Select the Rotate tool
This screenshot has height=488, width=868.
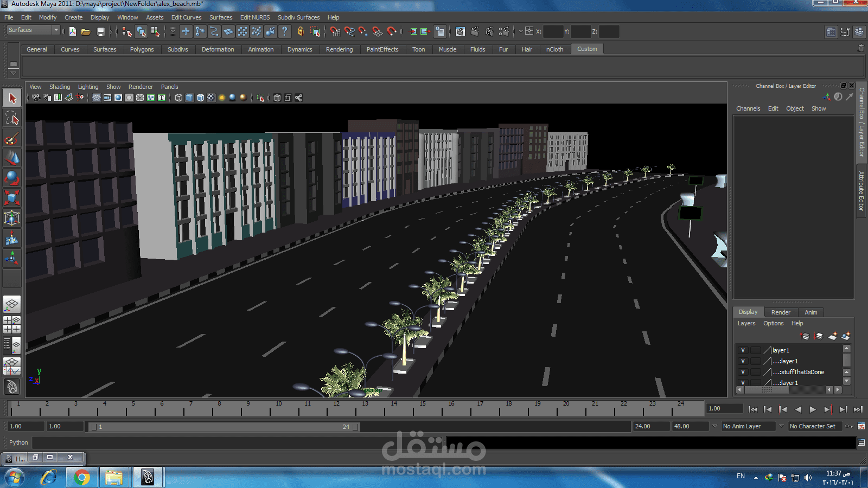(12, 178)
